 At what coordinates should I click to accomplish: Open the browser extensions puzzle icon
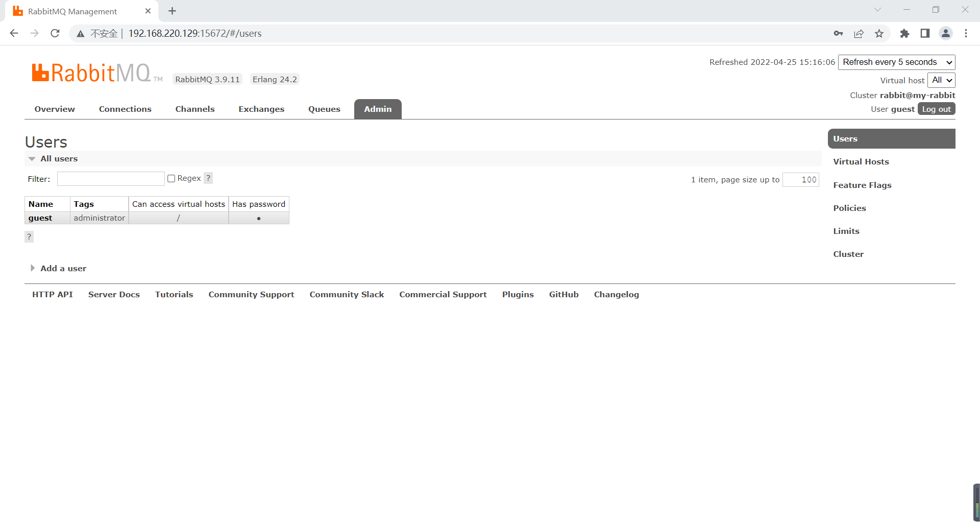904,33
